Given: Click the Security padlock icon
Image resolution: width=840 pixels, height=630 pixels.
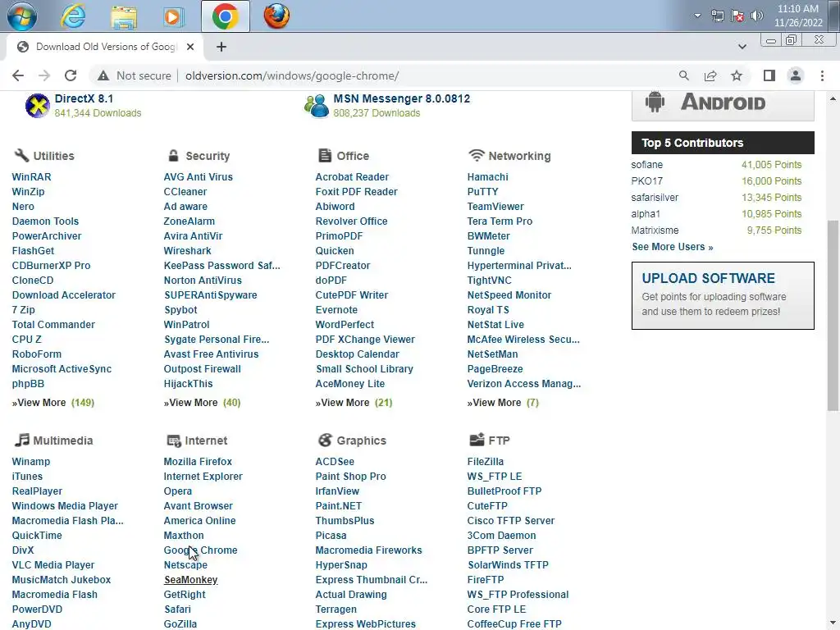Looking at the screenshot, I should click(173, 155).
